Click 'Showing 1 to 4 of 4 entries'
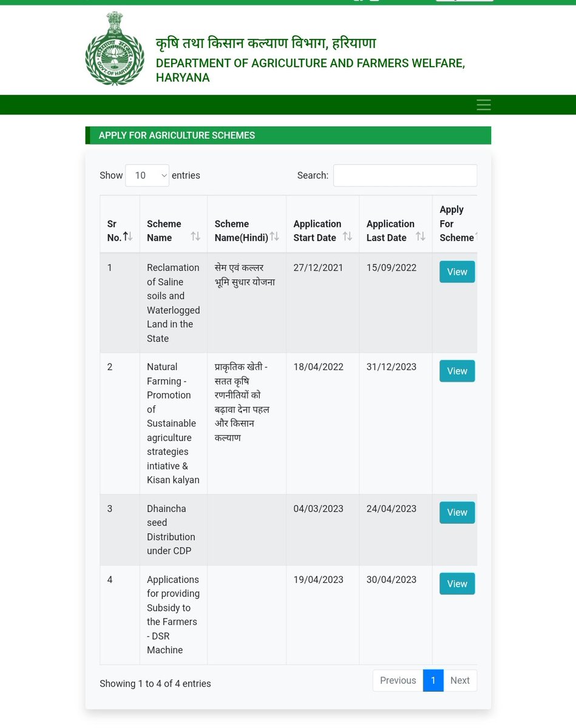Screen dimensions: 576x728 [155, 684]
